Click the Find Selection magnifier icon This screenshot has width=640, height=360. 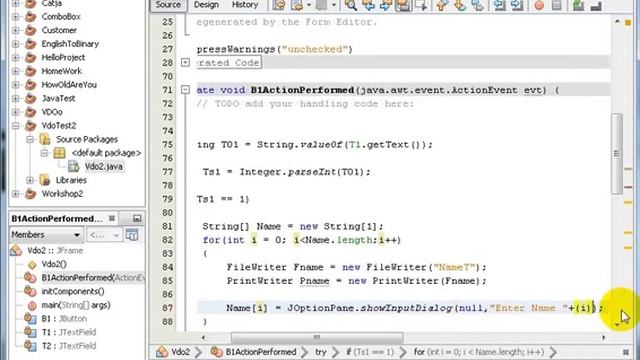(351, 5)
